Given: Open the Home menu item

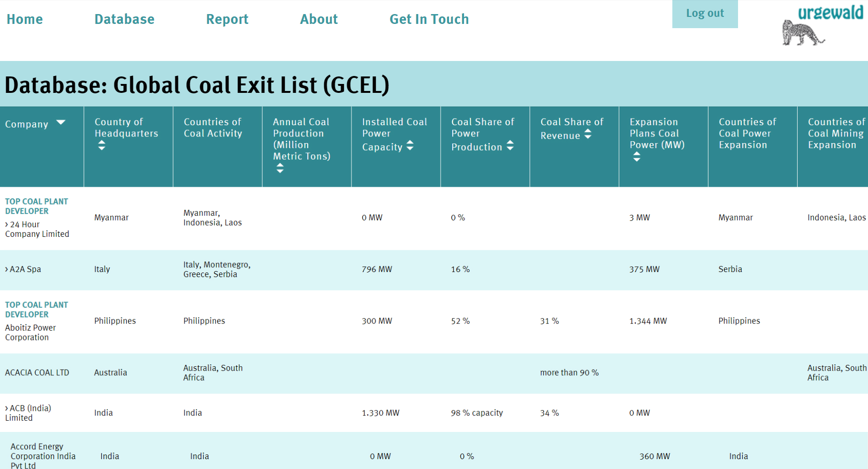Looking at the screenshot, I should click(x=24, y=19).
